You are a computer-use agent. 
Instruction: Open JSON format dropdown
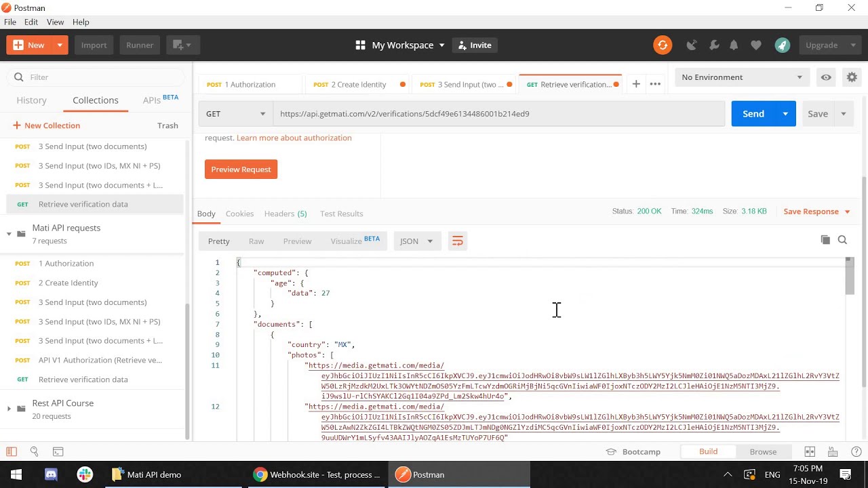click(x=416, y=241)
